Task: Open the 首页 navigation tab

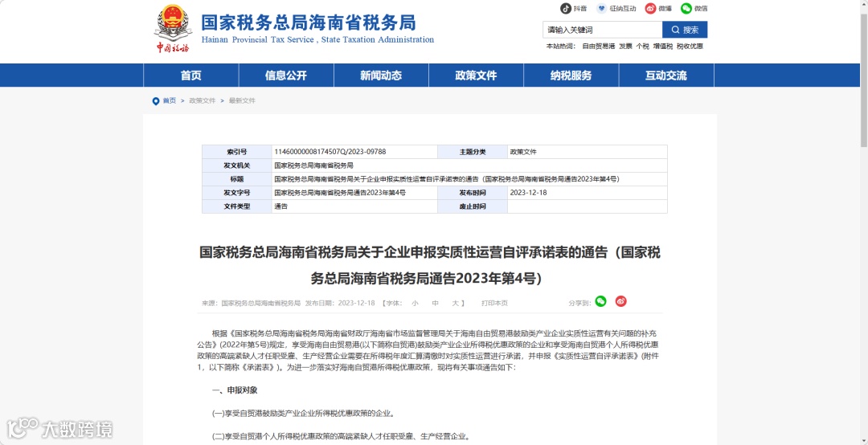Action: click(x=191, y=76)
